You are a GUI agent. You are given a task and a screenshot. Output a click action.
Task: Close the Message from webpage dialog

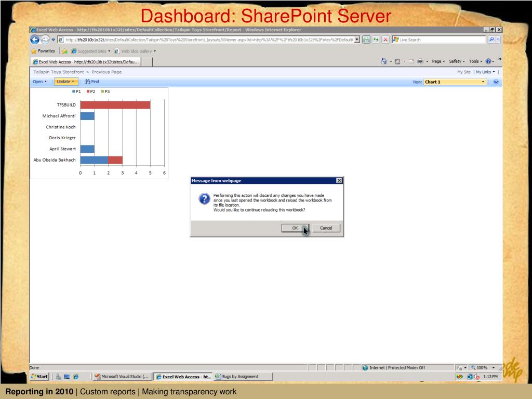click(x=339, y=180)
